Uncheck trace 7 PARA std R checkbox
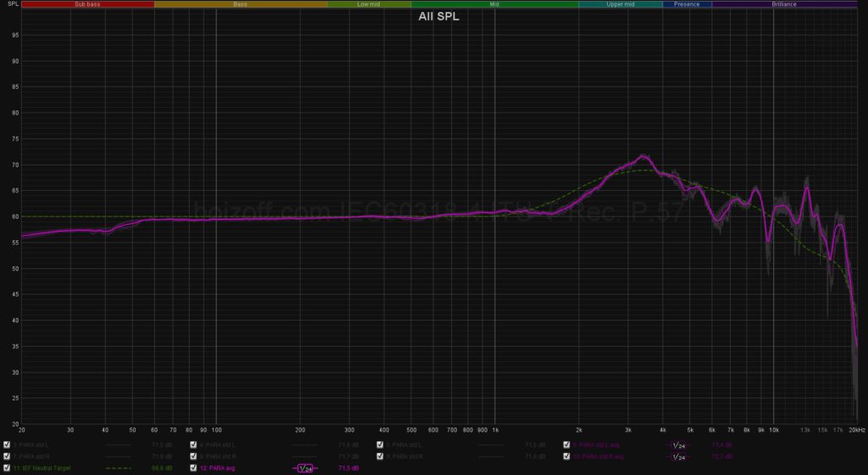 pos(7,456)
